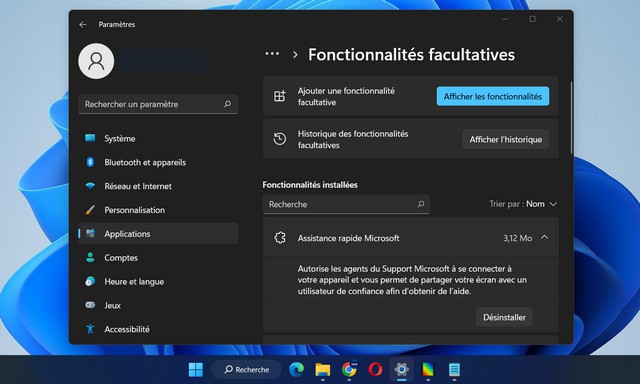Open the Système settings category
The image size is (640, 384).
click(x=158, y=138)
